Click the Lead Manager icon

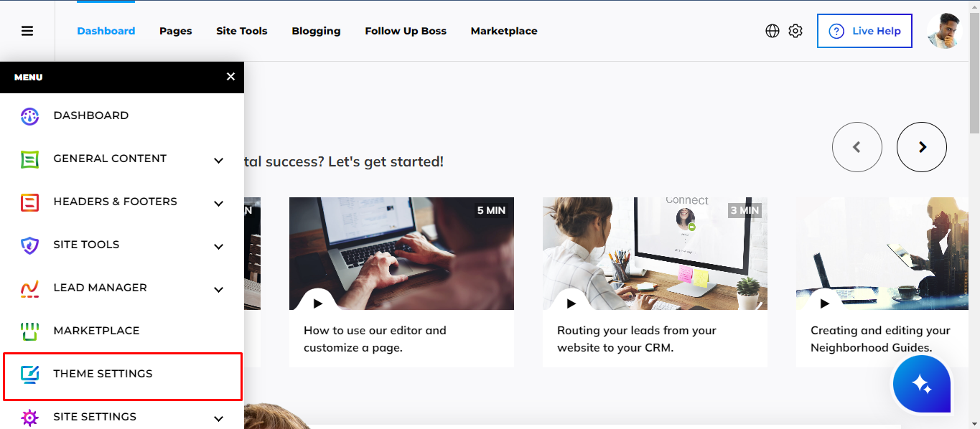29,288
